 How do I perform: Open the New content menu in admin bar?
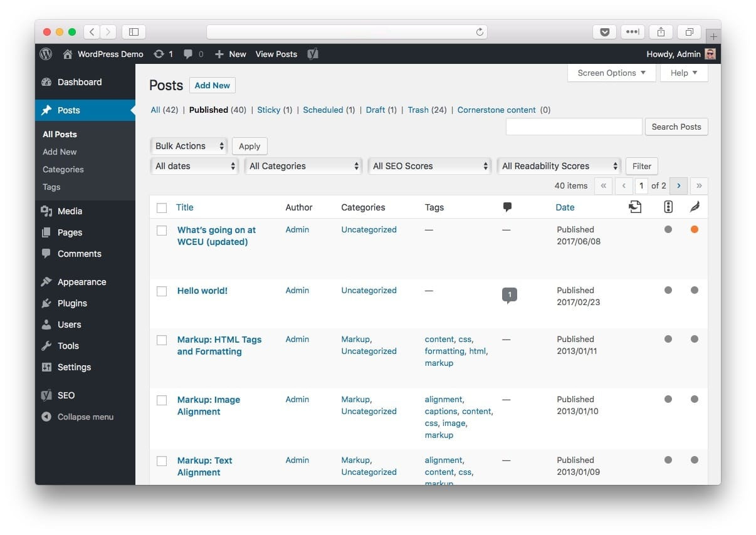231,54
